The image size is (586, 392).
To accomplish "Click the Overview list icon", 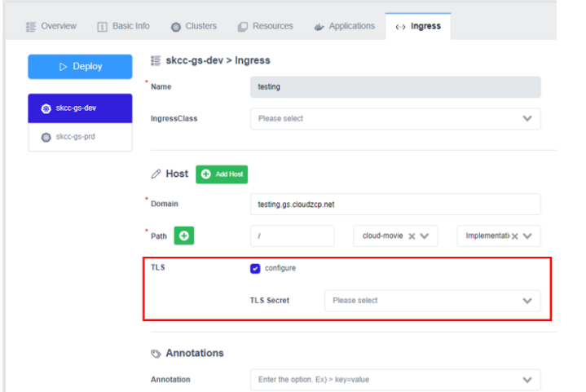I will pos(31,27).
